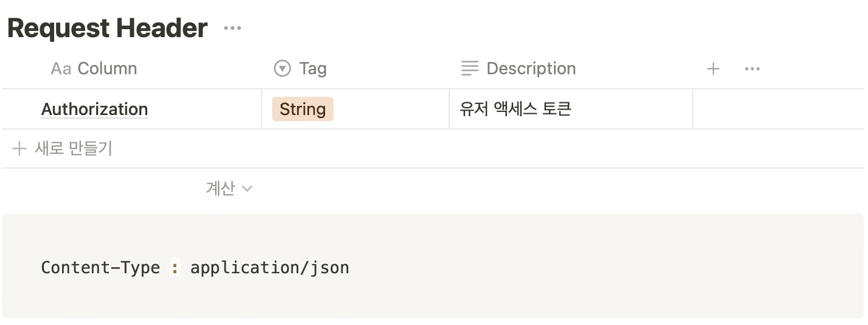
Task: Open the Tag column header menu
Action: [313, 69]
